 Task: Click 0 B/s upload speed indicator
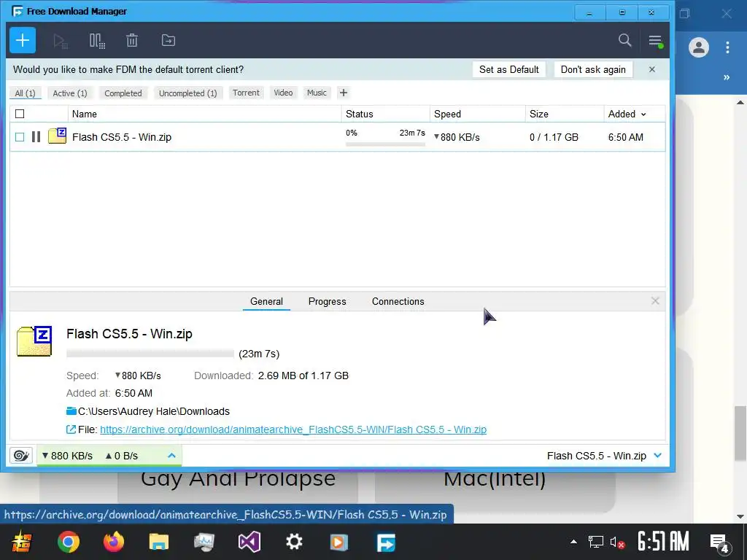coord(122,456)
